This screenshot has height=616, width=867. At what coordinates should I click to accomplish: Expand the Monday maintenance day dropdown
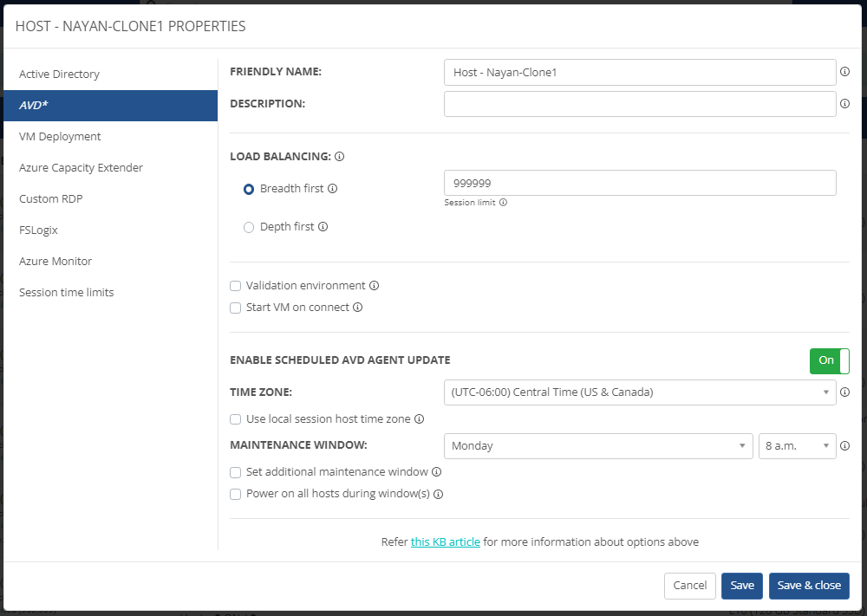597,446
